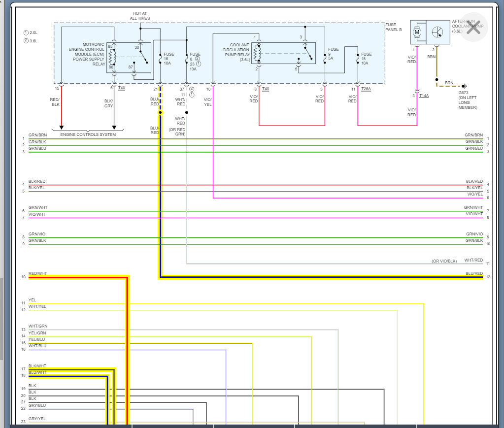Click the left 'WHT/BLU' wire label
Image resolution: width=504 pixels, height=428 pixels.
tap(37, 346)
